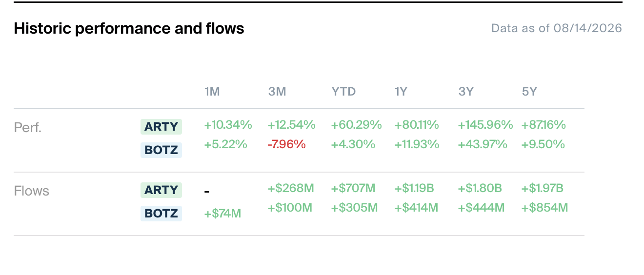Click the Historic performance and flows heading

coord(129,28)
